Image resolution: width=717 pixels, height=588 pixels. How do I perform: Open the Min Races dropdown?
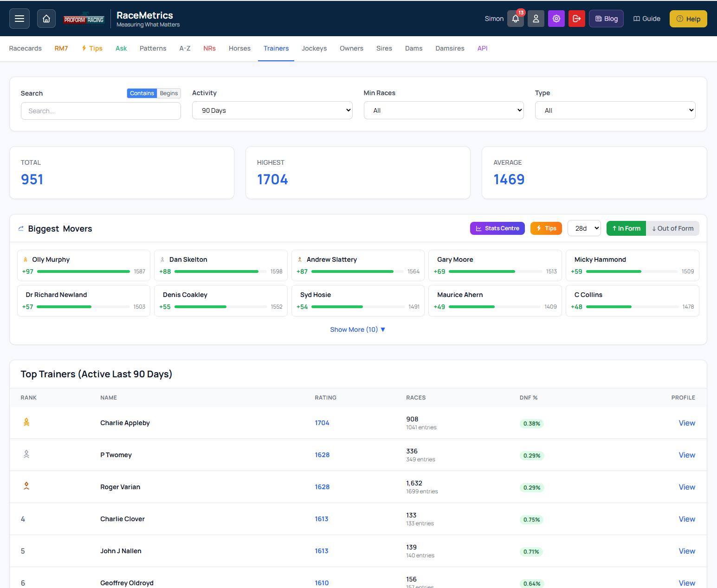click(444, 110)
